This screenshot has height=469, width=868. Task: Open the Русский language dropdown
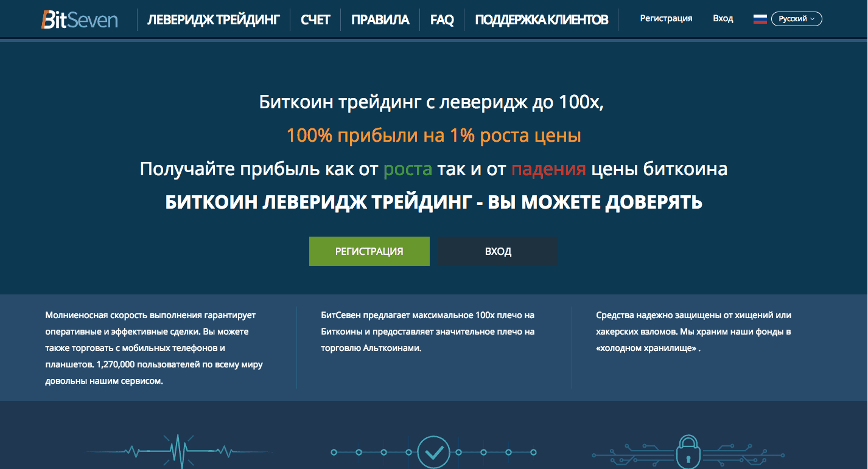[795, 18]
